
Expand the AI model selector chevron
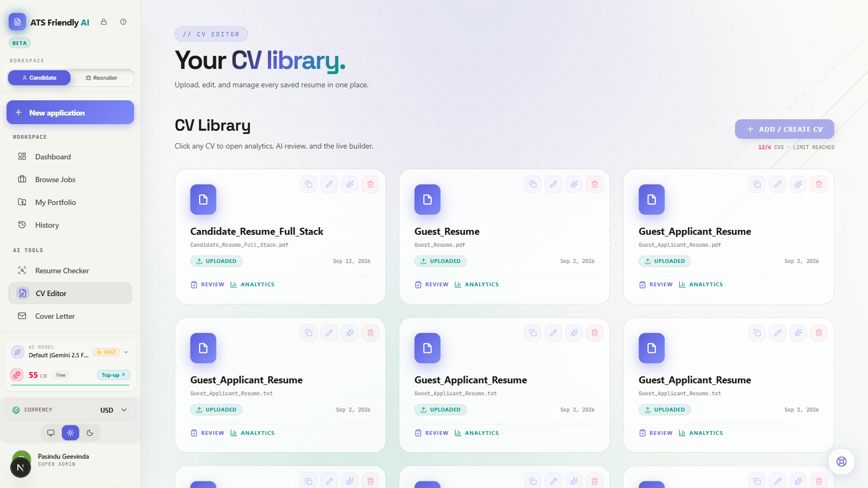click(126, 352)
